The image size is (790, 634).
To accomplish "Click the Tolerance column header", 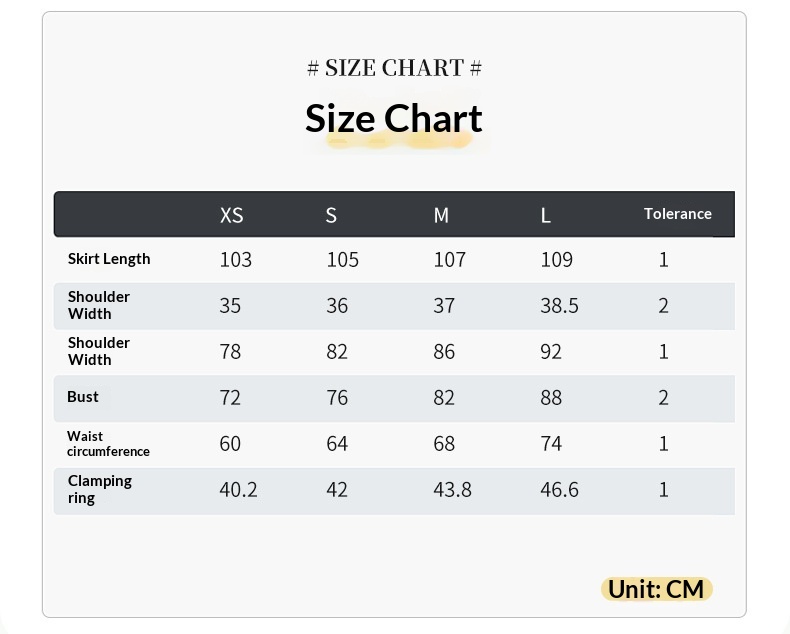I will [677, 214].
